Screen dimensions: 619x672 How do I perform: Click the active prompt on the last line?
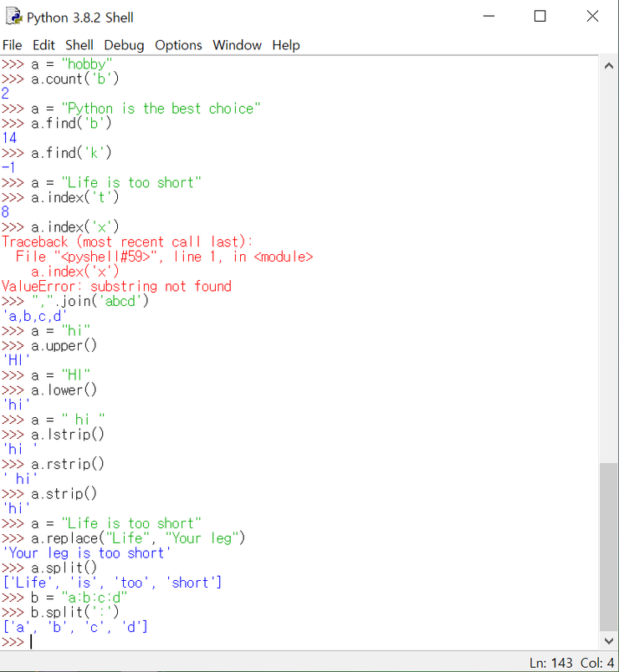click(x=18, y=642)
